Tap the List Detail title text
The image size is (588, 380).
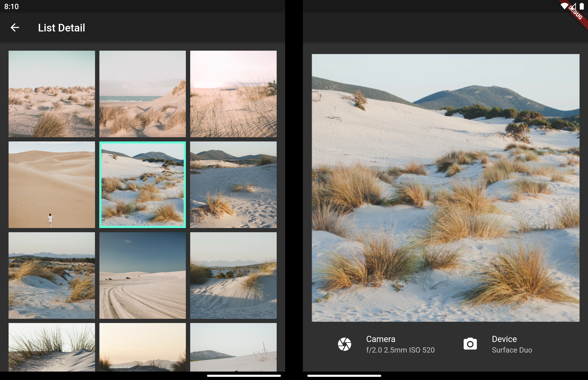click(x=61, y=28)
